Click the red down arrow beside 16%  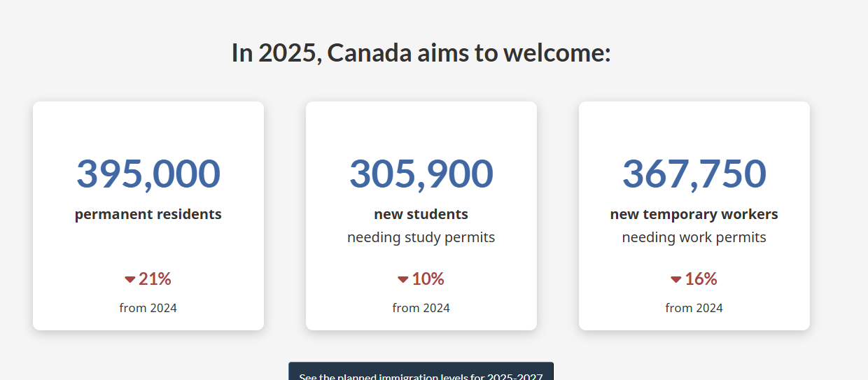click(x=675, y=280)
